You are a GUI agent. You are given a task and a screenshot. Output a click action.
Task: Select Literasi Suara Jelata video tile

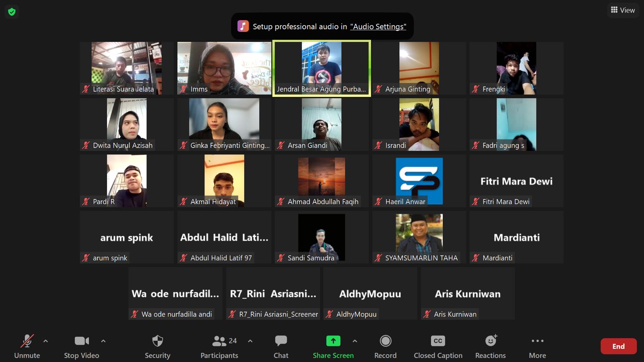127,68
